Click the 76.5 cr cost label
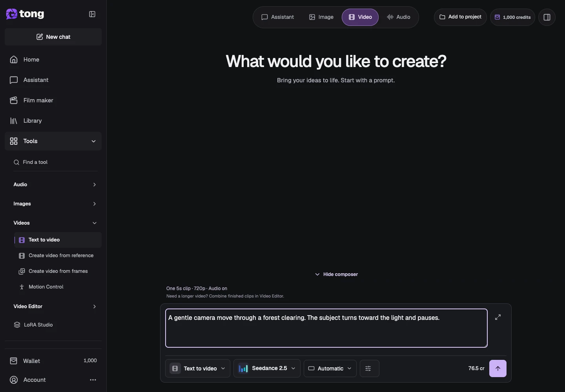This screenshot has height=392, width=565. pyautogui.click(x=476, y=368)
